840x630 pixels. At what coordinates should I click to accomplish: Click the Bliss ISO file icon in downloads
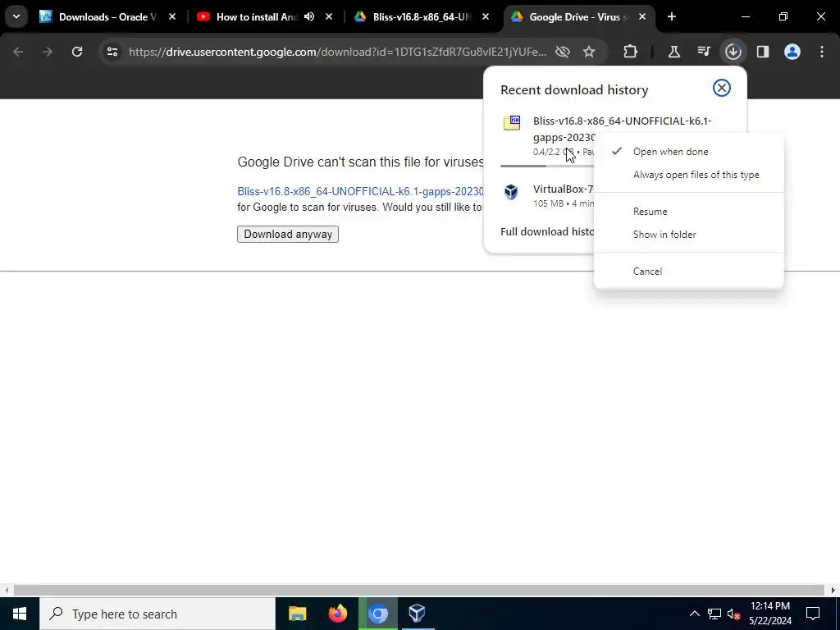[512, 123]
